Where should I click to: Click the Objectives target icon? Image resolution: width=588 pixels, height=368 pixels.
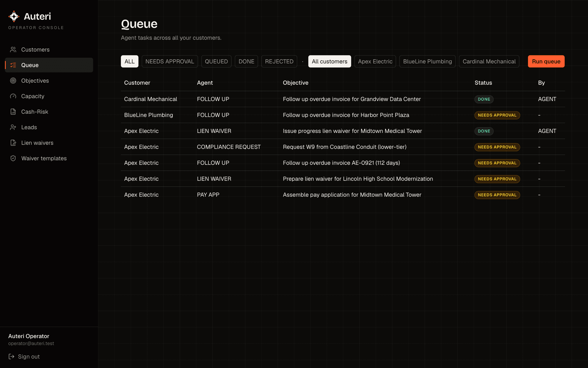[13, 81]
